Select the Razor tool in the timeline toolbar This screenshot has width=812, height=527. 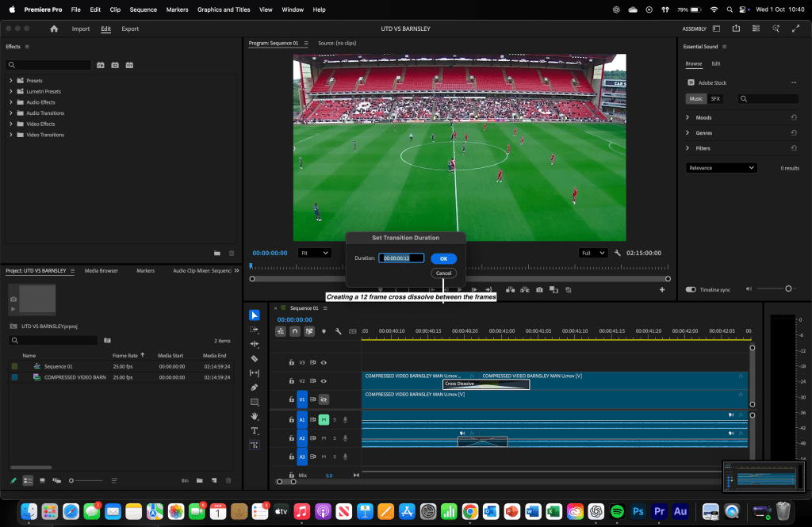pos(255,358)
